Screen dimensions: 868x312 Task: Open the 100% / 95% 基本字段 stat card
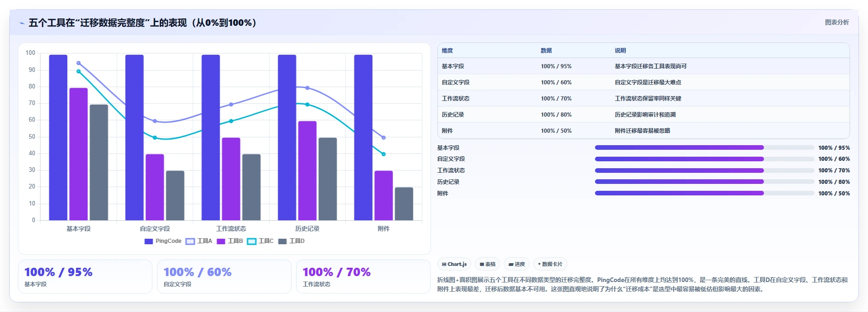[85, 277]
